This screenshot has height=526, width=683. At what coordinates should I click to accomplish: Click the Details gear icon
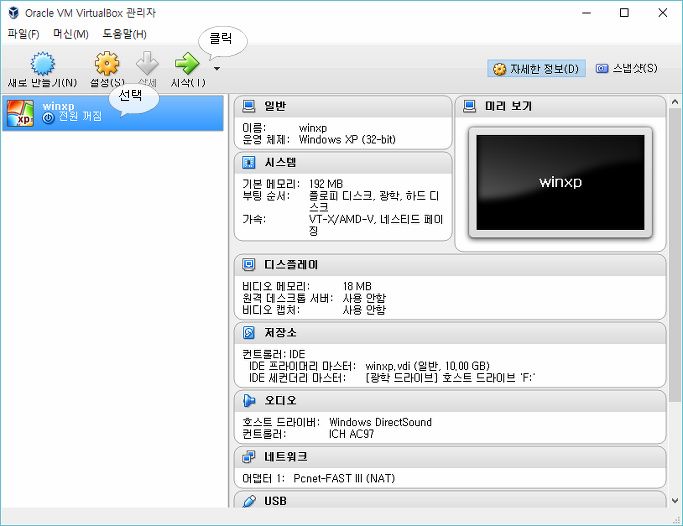(500, 69)
